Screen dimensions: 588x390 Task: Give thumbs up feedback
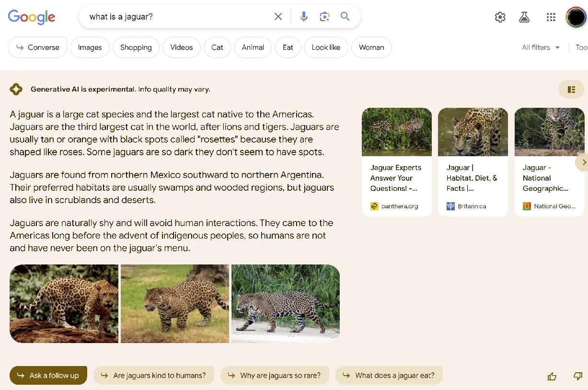pyautogui.click(x=552, y=376)
